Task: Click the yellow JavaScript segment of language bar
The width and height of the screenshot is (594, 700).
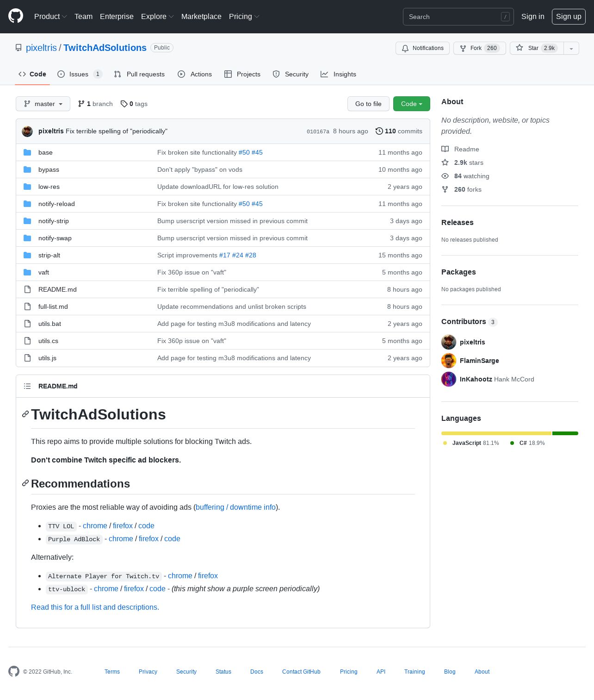Action: tap(496, 433)
